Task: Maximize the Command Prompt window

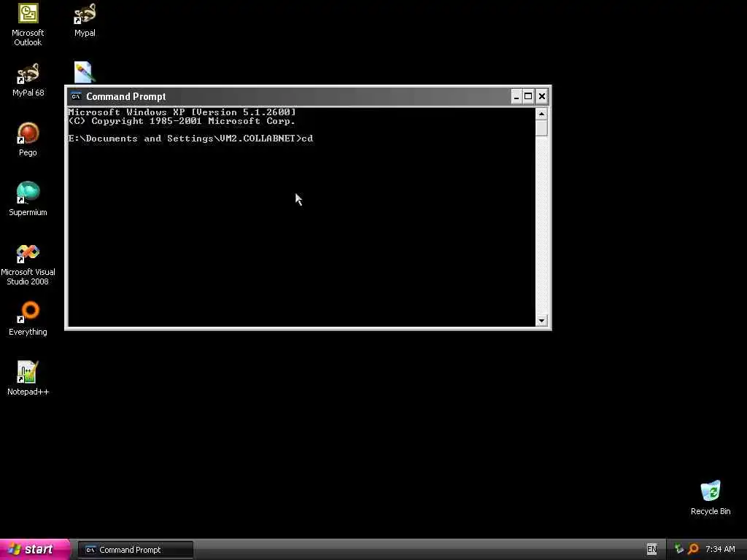Action: coord(528,97)
